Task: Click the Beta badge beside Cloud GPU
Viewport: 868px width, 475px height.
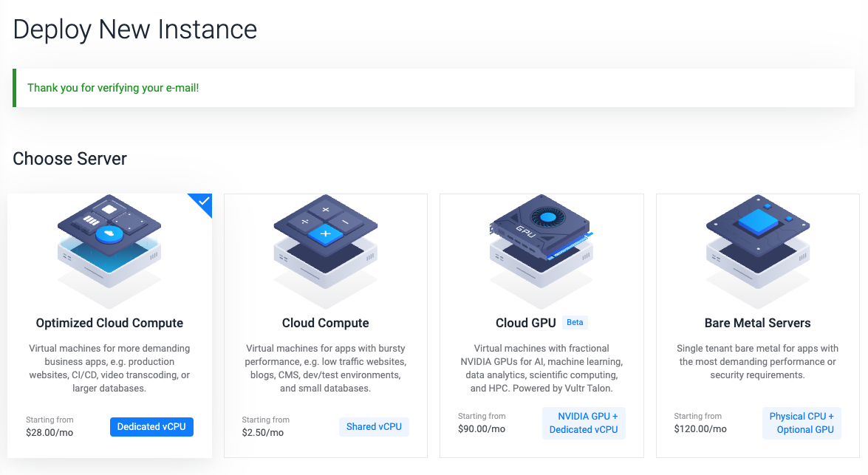Action: point(575,322)
